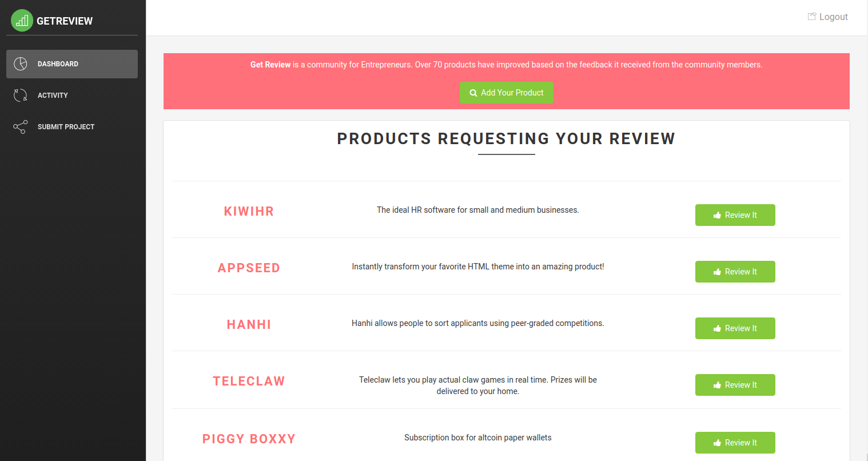
Task: Click 'Teleclaw lets you play actual claw games' text
Action: (478, 386)
